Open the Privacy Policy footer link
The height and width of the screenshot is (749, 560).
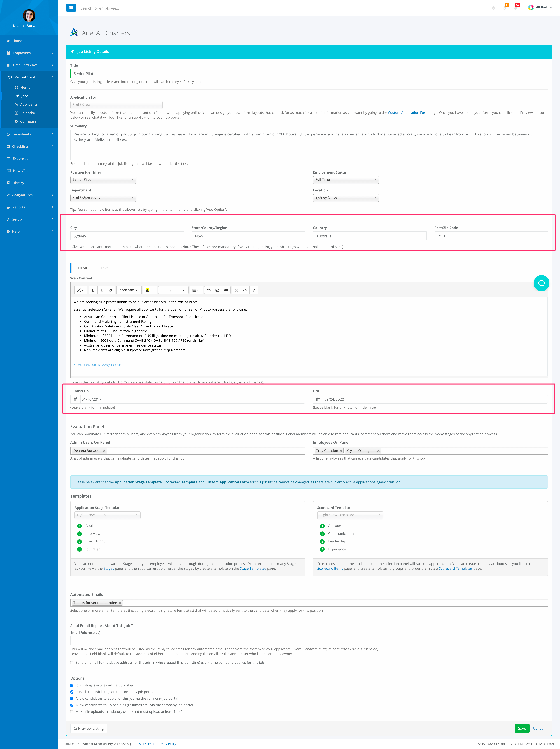point(167,744)
